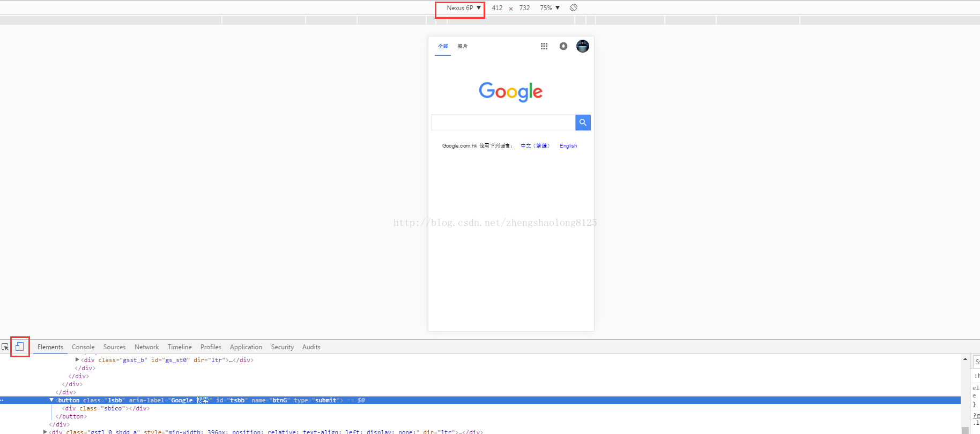Switch to the Profiles panel tab
This screenshot has height=434, width=980.
click(x=211, y=347)
